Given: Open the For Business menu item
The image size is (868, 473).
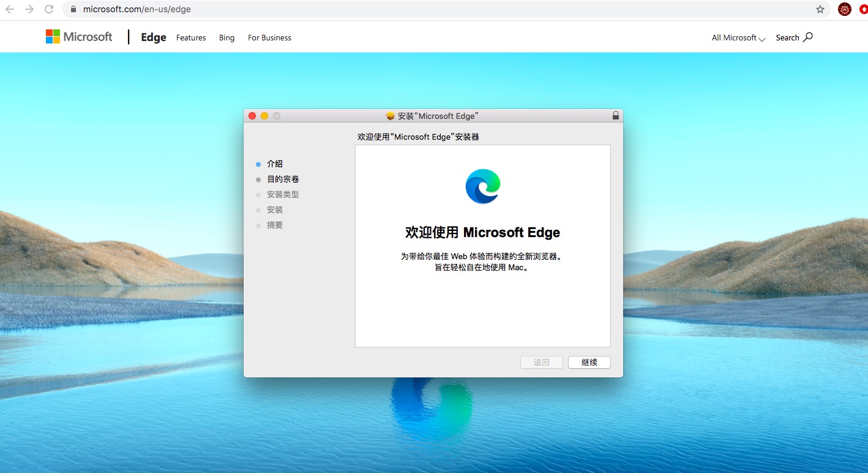Looking at the screenshot, I should [269, 38].
